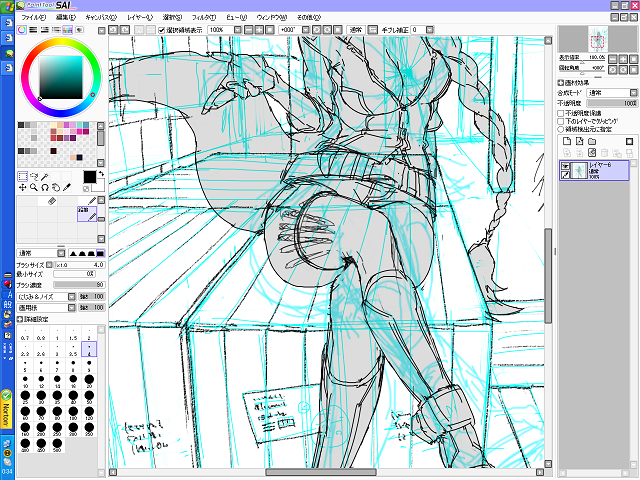Toggle HSV slider panel display

coord(44,30)
